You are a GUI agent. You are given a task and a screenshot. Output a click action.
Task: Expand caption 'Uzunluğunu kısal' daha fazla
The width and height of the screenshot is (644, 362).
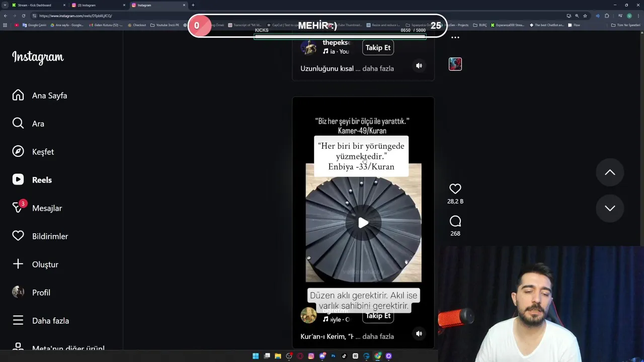click(x=378, y=68)
